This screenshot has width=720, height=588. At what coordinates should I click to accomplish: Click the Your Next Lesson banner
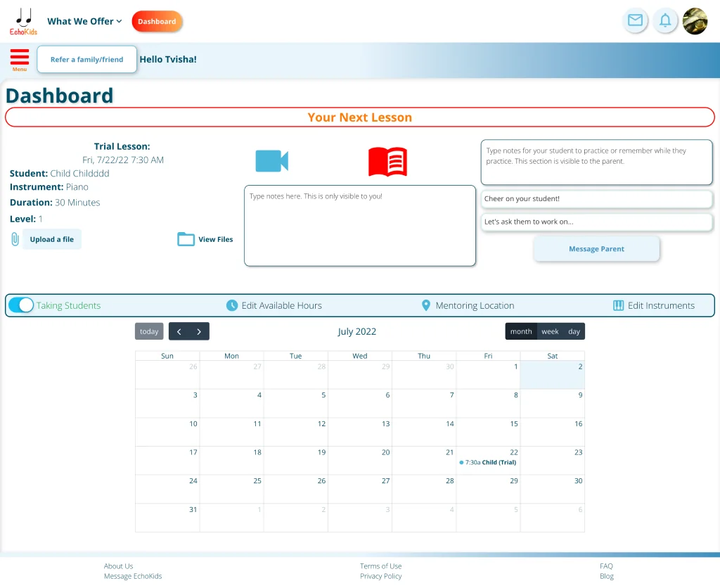pos(359,117)
